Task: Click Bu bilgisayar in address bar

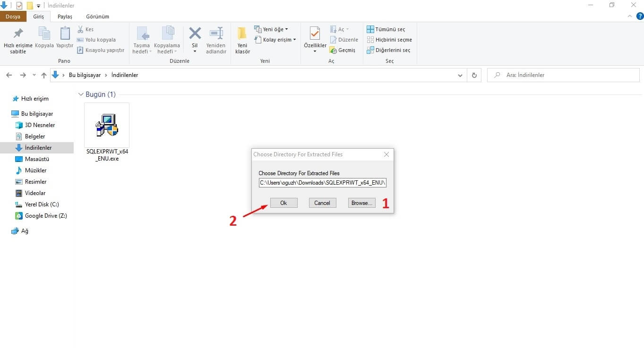Action: pyautogui.click(x=85, y=75)
